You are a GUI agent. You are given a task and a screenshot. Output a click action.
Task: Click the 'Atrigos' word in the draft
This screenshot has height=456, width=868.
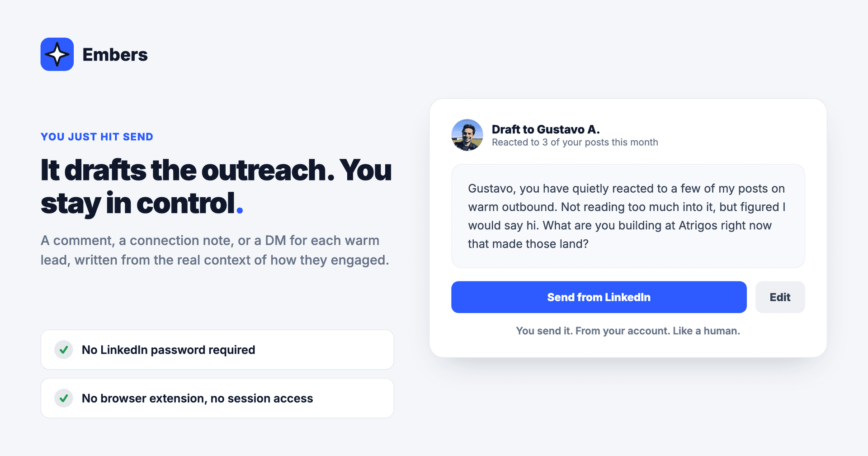click(698, 225)
